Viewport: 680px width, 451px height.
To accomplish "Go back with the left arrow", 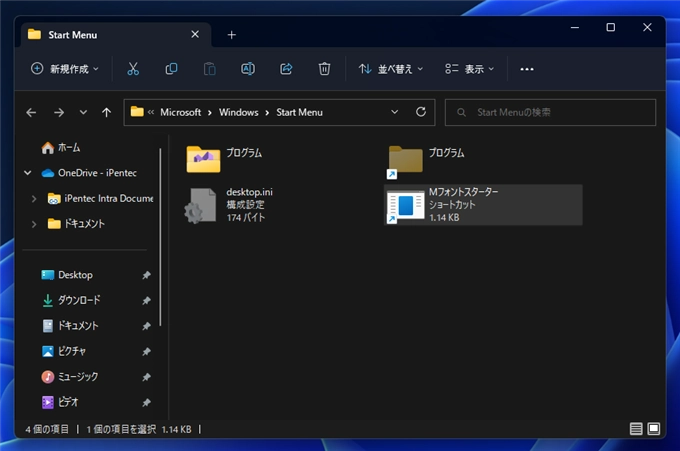I will point(31,113).
